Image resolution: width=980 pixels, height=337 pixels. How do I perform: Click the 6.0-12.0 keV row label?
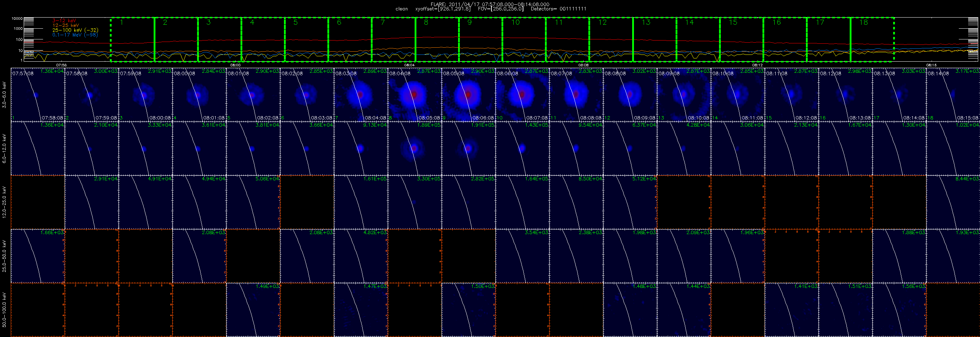click(x=4, y=148)
